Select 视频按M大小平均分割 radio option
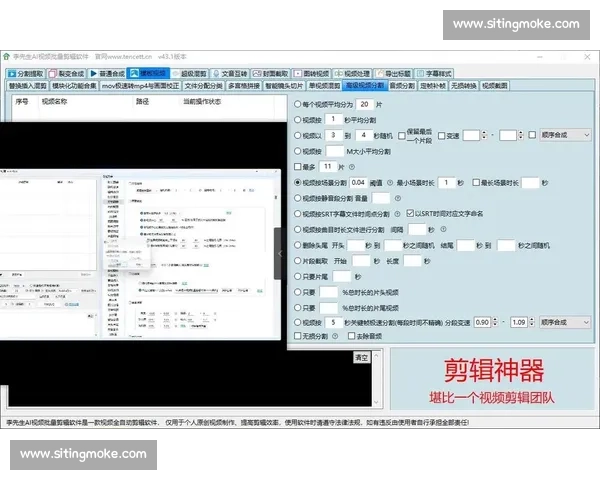 coord(297,151)
